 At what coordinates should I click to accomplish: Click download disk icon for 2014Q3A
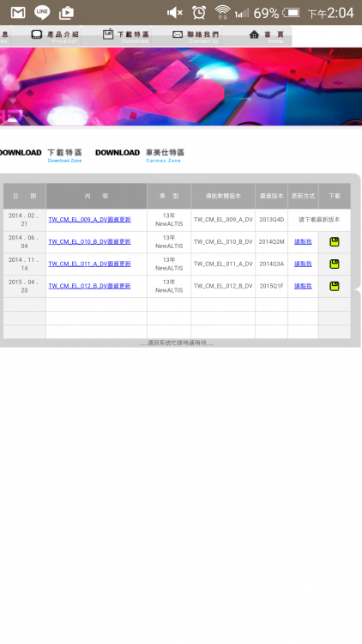(335, 264)
